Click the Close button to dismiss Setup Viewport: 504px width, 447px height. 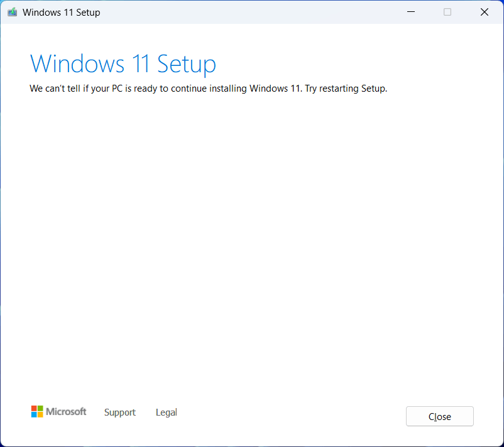[439, 416]
